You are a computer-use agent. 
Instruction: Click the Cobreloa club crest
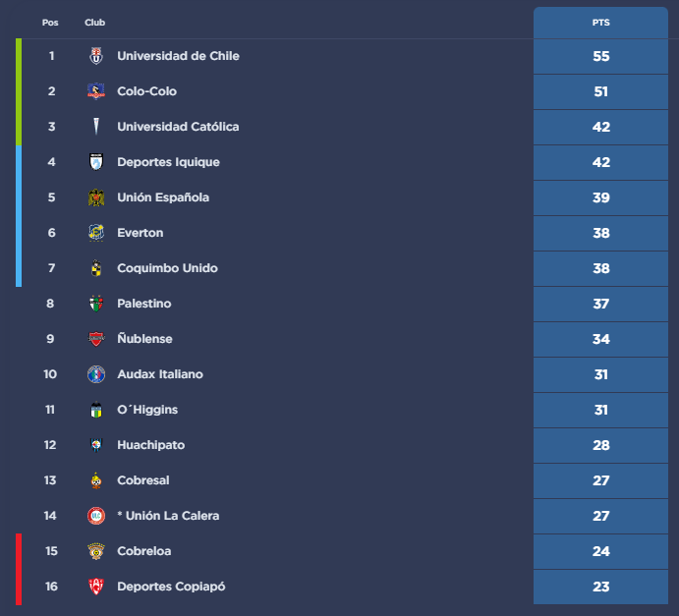pyautogui.click(x=95, y=551)
